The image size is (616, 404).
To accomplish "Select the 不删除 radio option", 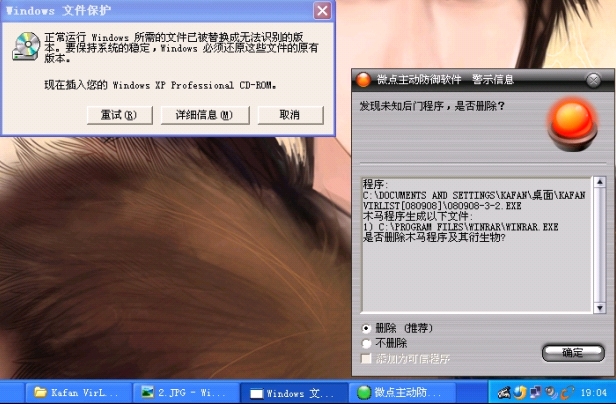I will click(x=367, y=343).
